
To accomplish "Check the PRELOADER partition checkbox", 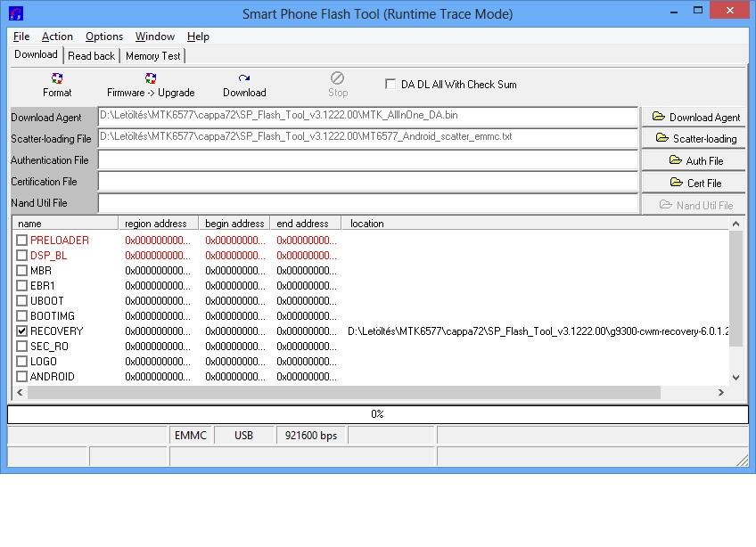I will coord(21,240).
